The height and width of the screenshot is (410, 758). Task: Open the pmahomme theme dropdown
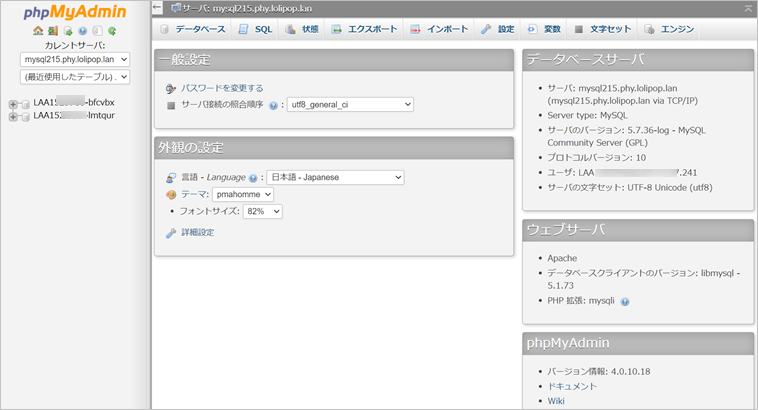[242, 195]
